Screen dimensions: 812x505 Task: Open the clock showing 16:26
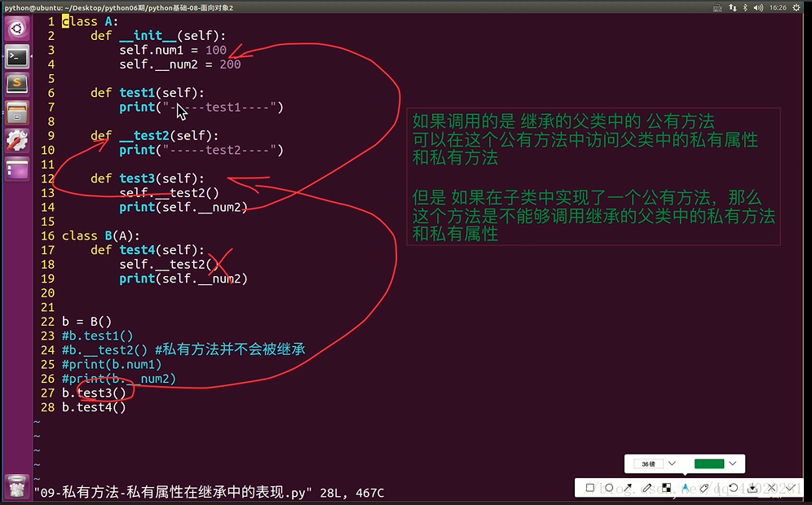[x=778, y=8]
